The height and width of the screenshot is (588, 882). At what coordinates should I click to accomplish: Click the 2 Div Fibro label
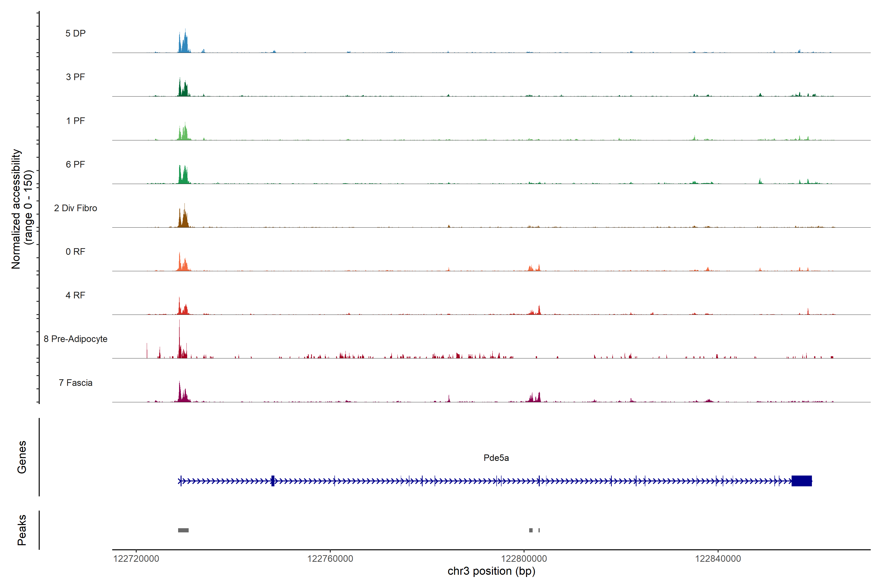click(75, 208)
